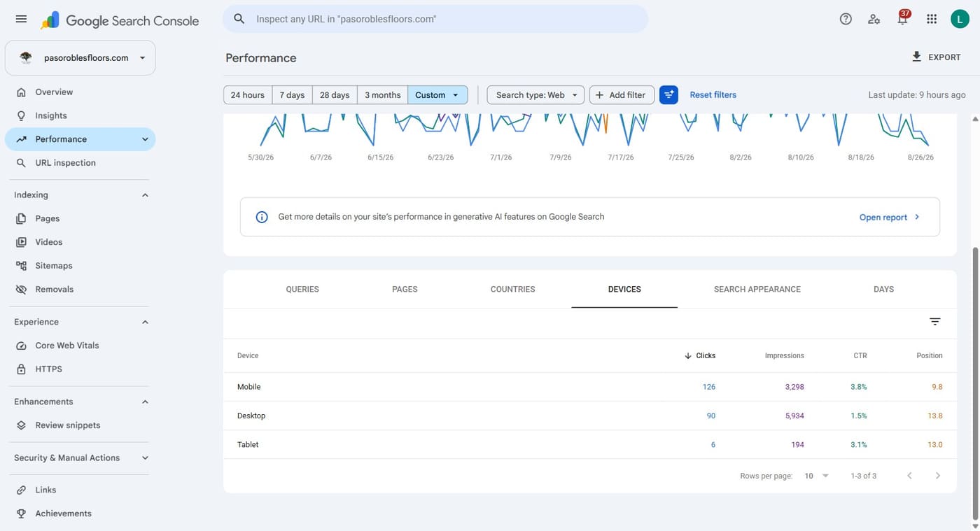Click the Add filter button
980x531 pixels.
622,95
